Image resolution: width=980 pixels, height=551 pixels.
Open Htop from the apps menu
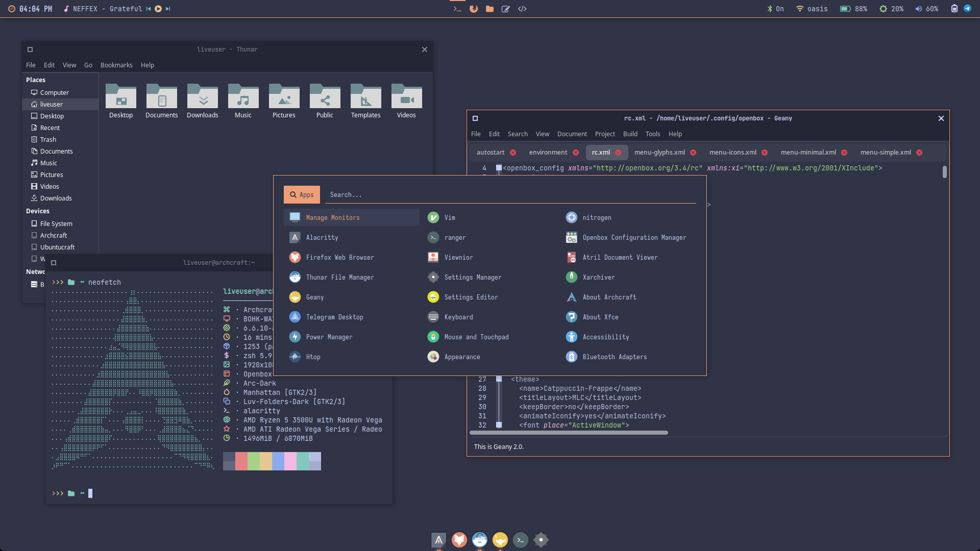point(313,357)
